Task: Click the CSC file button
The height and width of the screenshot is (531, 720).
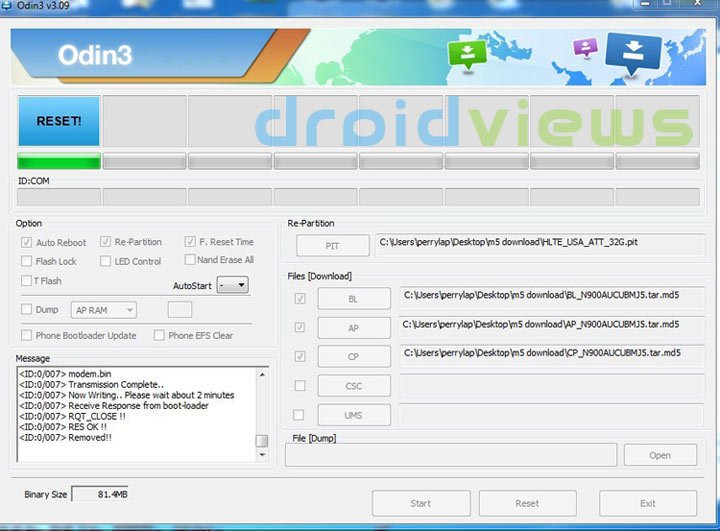Action: coord(354,386)
